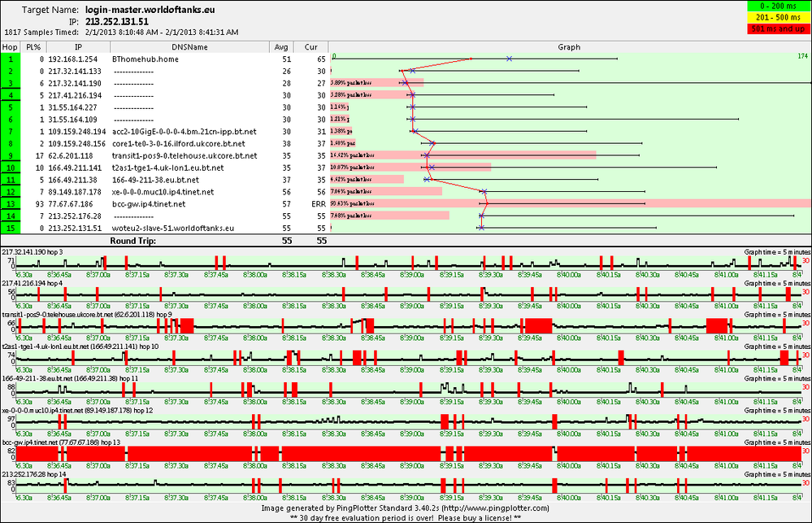
Task: Sort by the PL% column header
Action: (33, 47)
